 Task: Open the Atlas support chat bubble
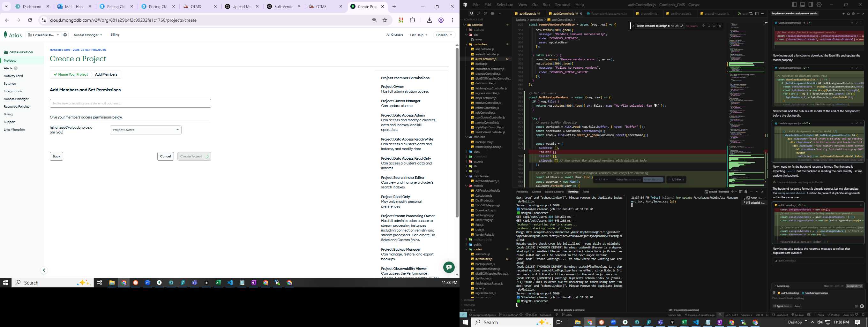pos(449,267)
